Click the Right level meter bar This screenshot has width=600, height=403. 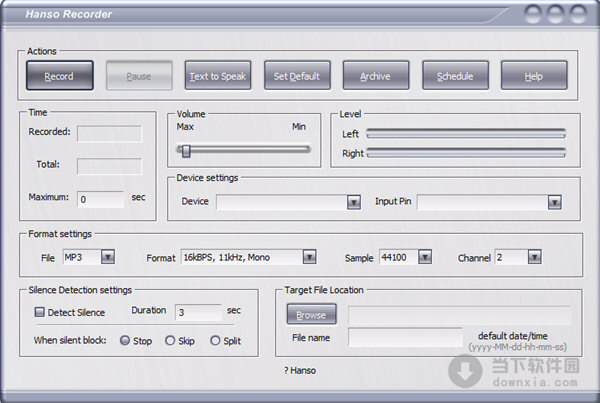tap(466, 153)
